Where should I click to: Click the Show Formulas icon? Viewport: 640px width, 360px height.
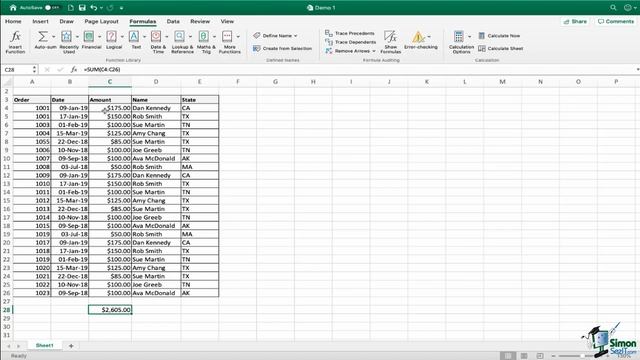click(391, 37)
